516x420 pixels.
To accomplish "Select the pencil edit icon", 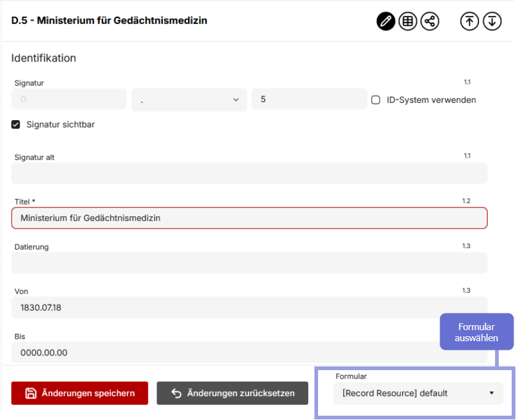I will click(386, 21).
